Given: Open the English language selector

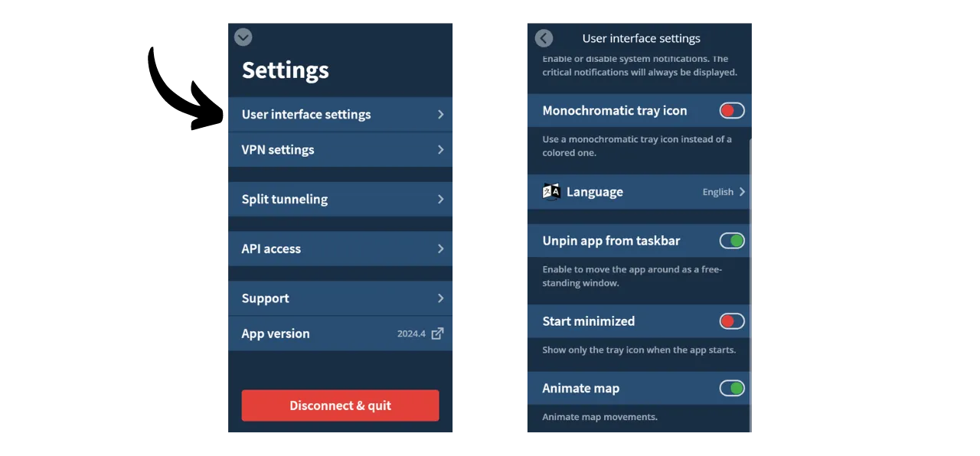Looking at the screenshot, I should pos(724,192).
